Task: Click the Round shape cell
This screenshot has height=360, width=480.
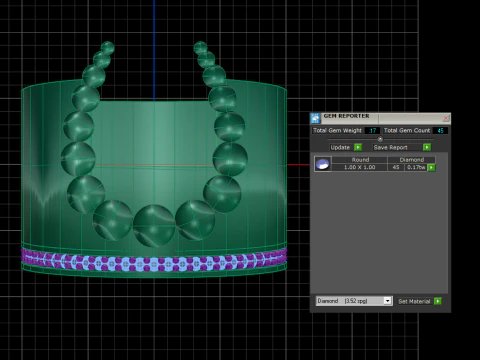Action: (360, 160)
